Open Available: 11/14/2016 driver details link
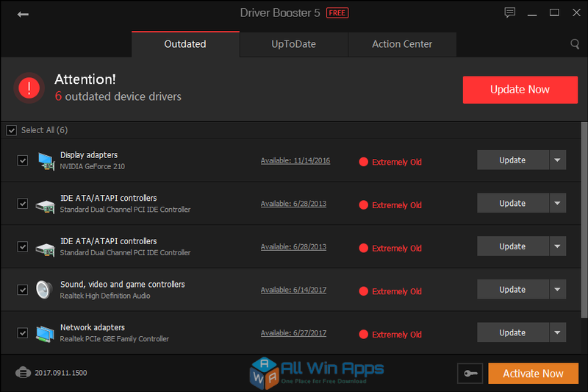 coord(295,160)
